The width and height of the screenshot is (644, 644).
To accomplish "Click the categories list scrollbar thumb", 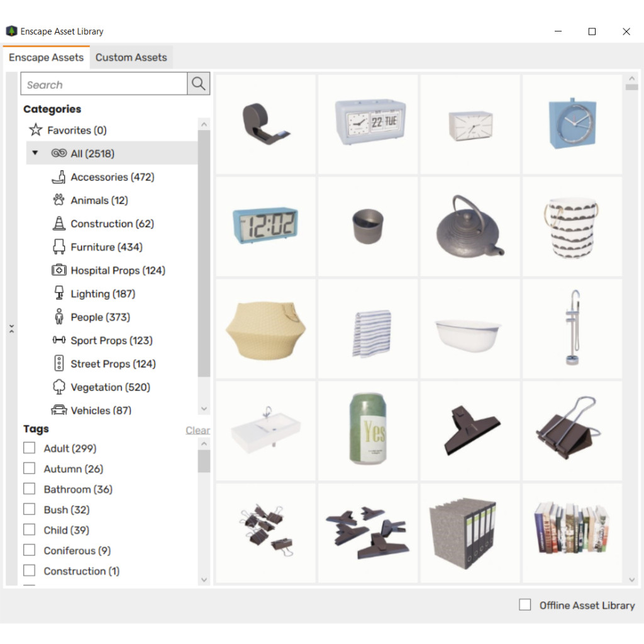I will click(204, 253).
